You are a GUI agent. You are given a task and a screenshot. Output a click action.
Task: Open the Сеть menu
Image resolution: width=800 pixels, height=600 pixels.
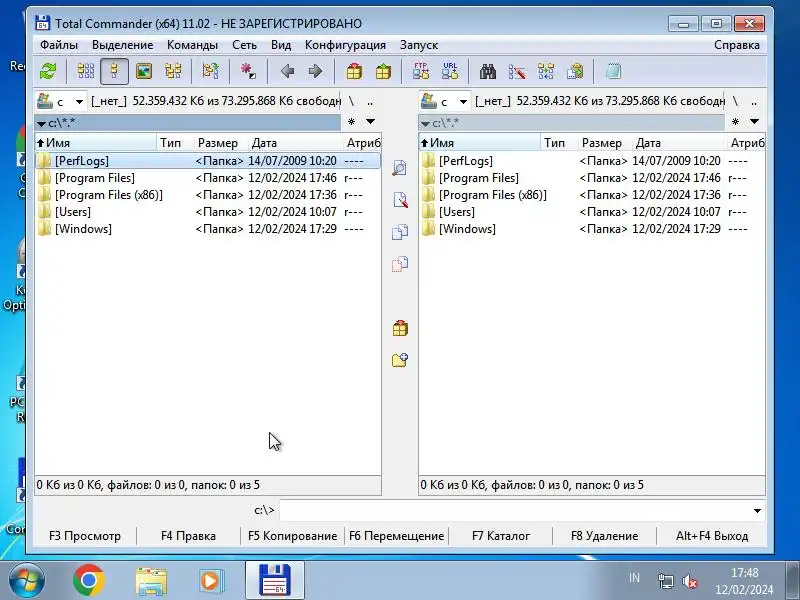pos(244,45)
